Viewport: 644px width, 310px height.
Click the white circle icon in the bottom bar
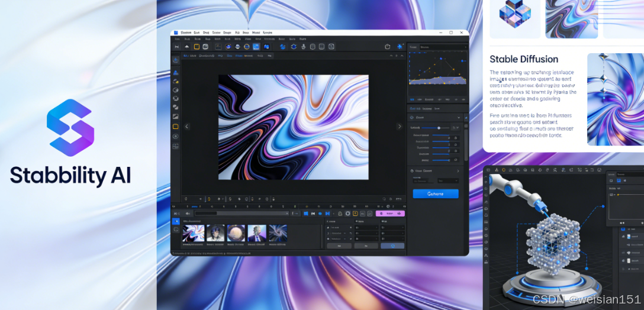[347, 214]
